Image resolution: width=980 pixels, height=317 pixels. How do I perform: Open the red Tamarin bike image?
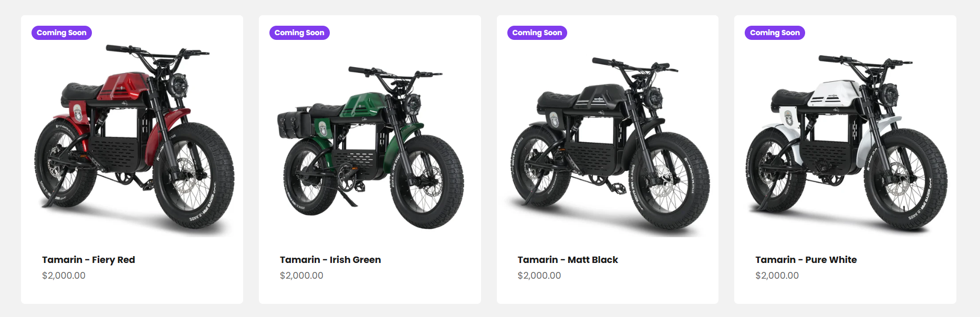pyautogui.click(x=132, y=139)
